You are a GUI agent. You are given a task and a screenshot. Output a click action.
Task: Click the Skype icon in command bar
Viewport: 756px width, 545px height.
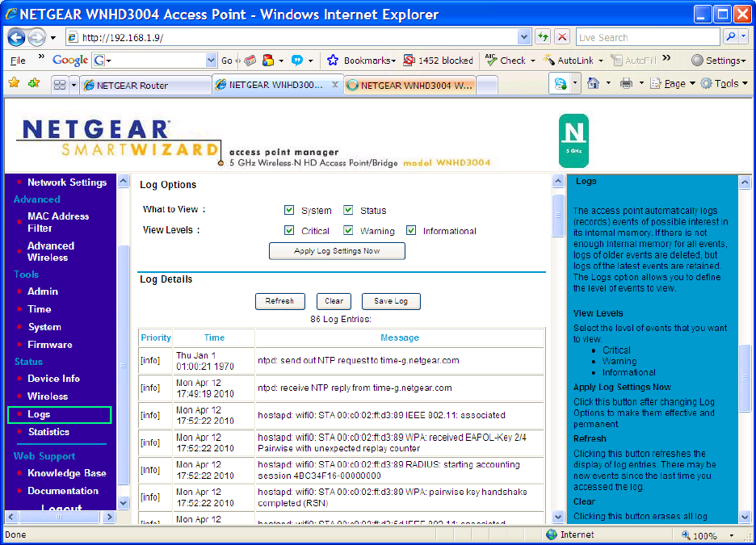561,84
